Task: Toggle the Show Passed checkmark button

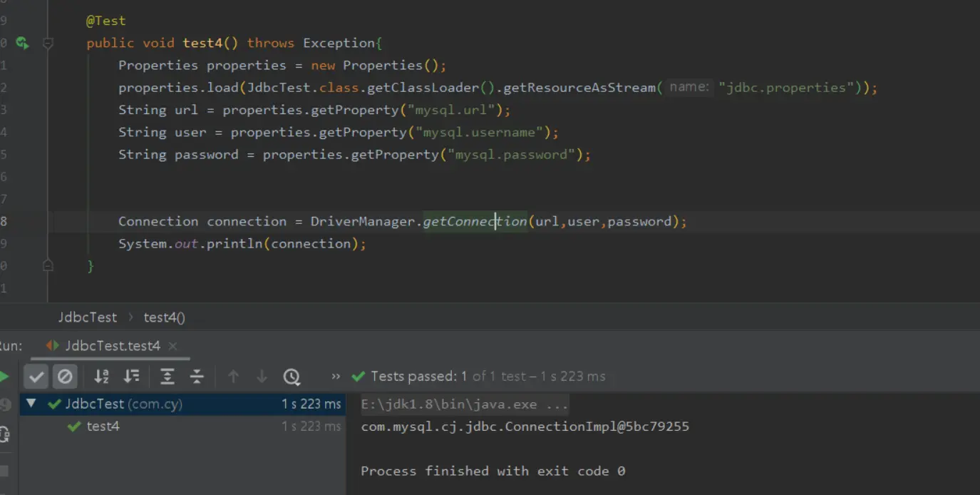Action: [x=36, y=377]
